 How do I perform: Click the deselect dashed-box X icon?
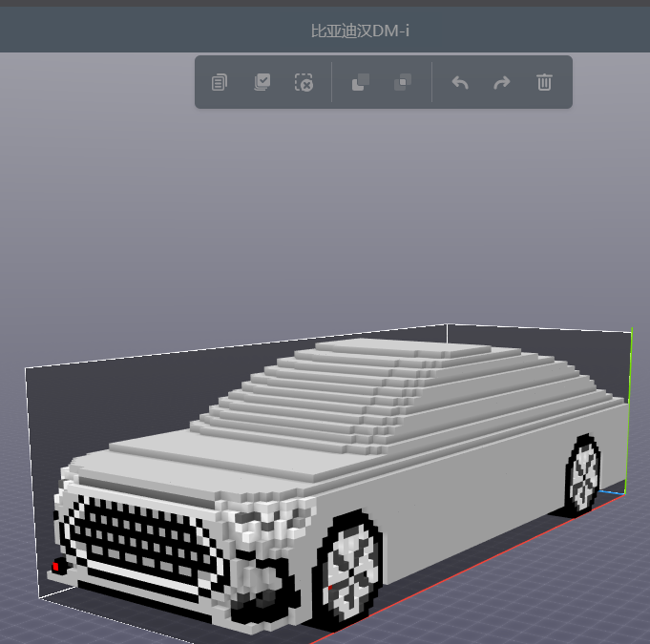[x=304, y=82]
